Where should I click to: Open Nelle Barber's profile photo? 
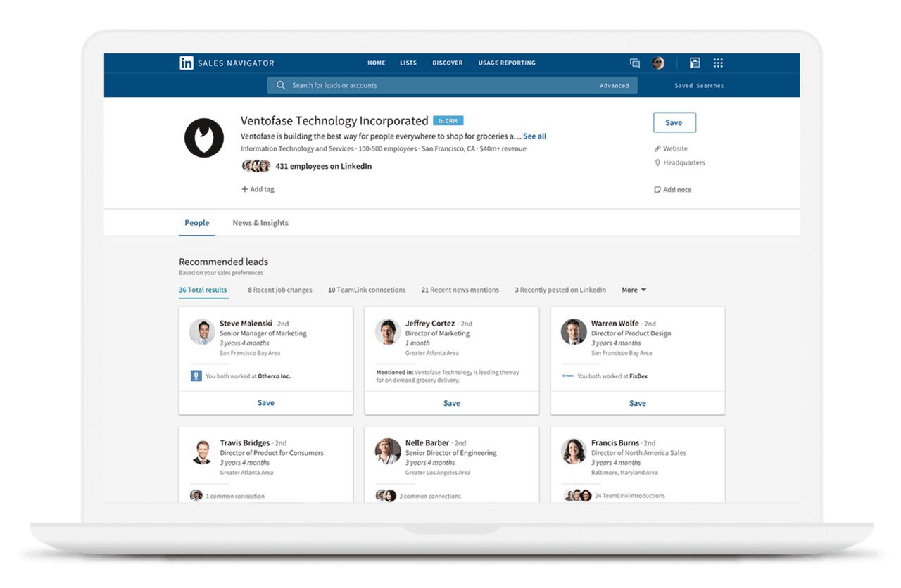[388, 452]
